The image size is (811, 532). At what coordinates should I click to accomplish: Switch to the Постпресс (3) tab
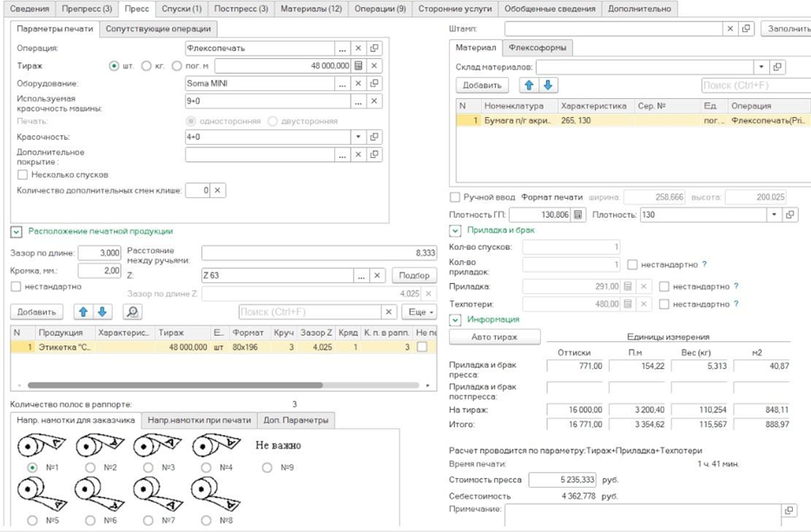click(241, 9)
